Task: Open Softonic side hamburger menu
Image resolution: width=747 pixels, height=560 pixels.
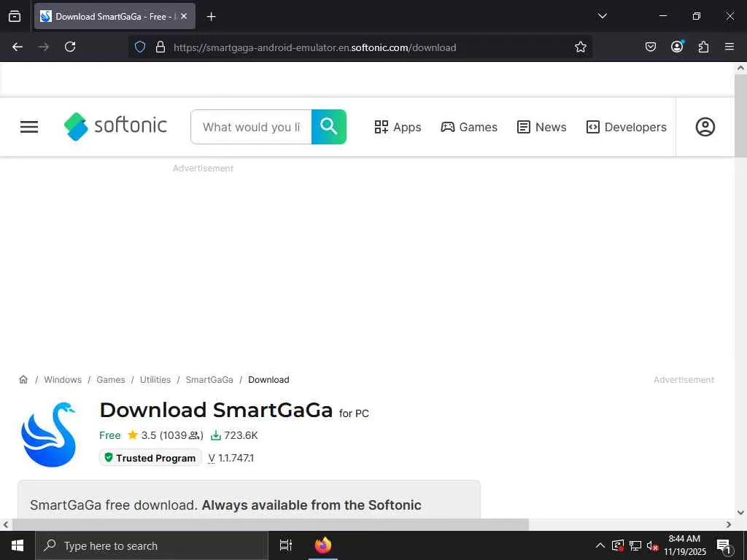Action: point(29,127)
